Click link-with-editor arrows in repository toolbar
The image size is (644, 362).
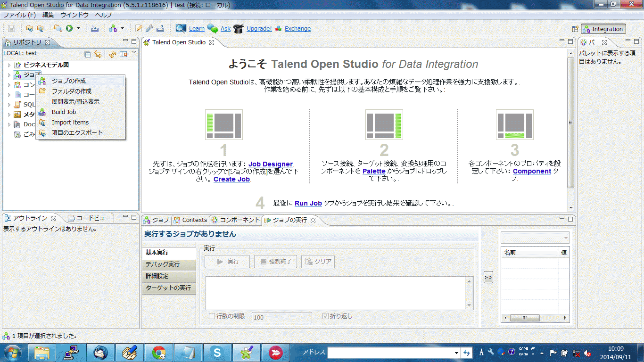98,54
